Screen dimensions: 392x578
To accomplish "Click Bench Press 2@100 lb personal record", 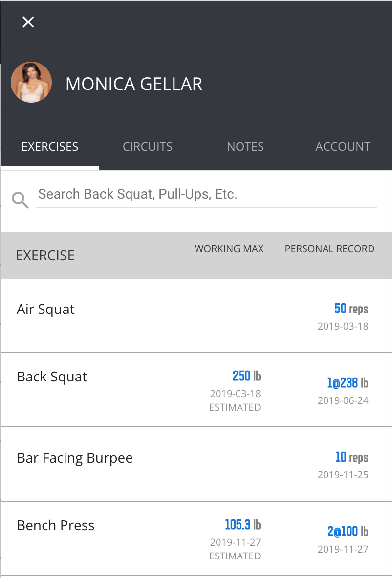I will [348, 532].
